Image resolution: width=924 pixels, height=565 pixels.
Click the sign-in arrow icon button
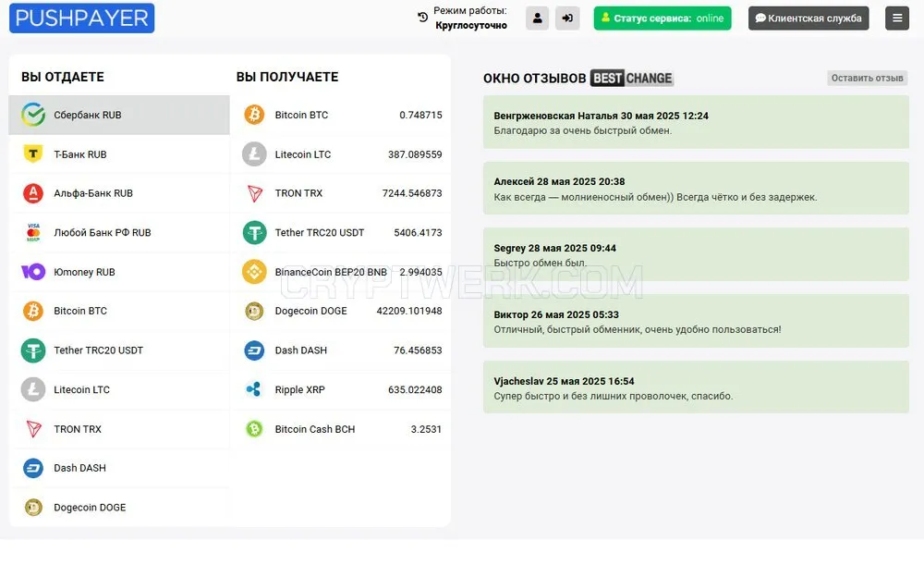click(567, 18)
